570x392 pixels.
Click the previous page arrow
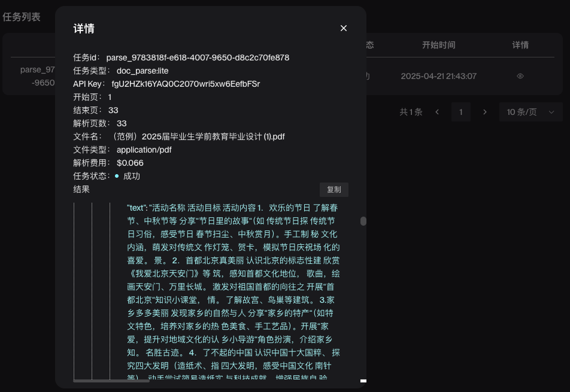click(437, 112)
